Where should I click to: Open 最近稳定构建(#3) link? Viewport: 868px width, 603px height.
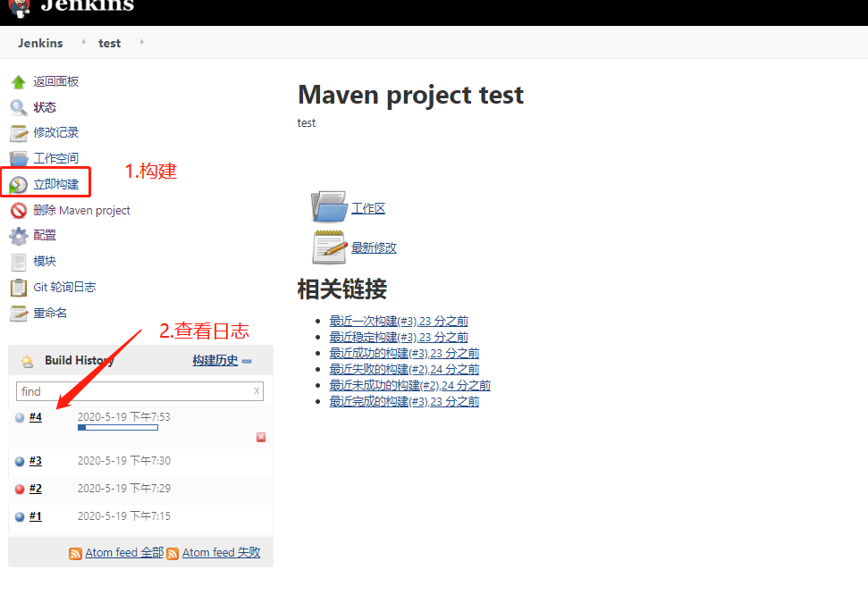pyautogui.click(x=399, y=337)
